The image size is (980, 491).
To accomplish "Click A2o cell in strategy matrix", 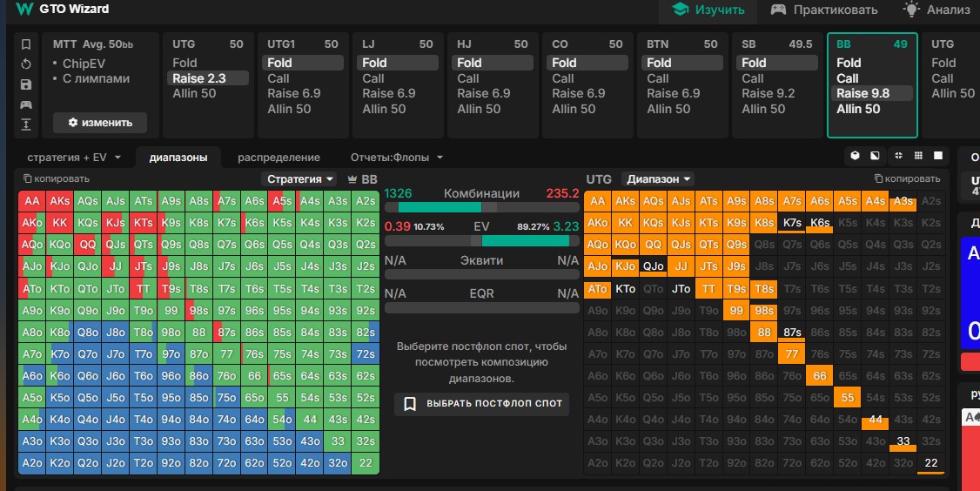I will (x=32, y=463).
